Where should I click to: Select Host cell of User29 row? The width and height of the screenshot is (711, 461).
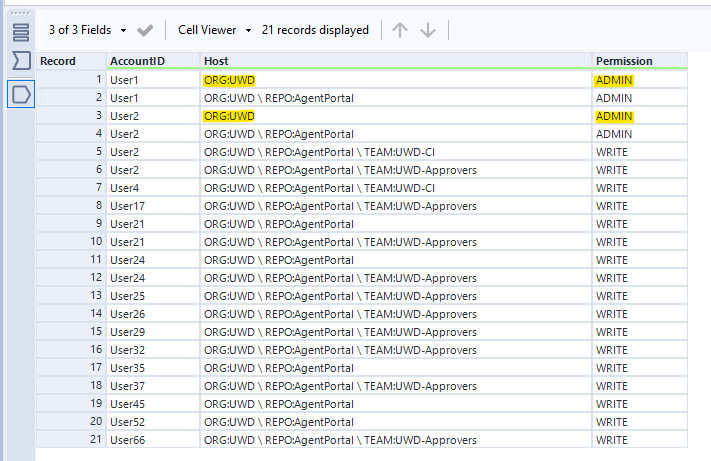[x=396, y=332]
